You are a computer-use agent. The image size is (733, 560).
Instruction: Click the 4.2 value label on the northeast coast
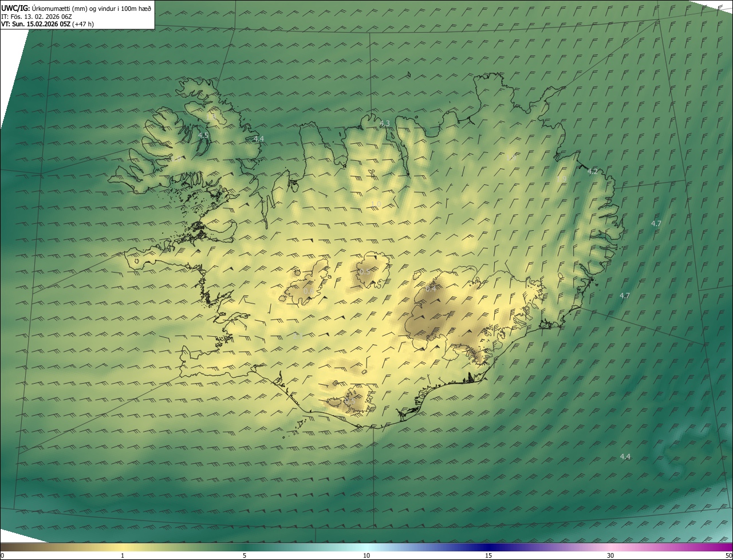(593, 172)
